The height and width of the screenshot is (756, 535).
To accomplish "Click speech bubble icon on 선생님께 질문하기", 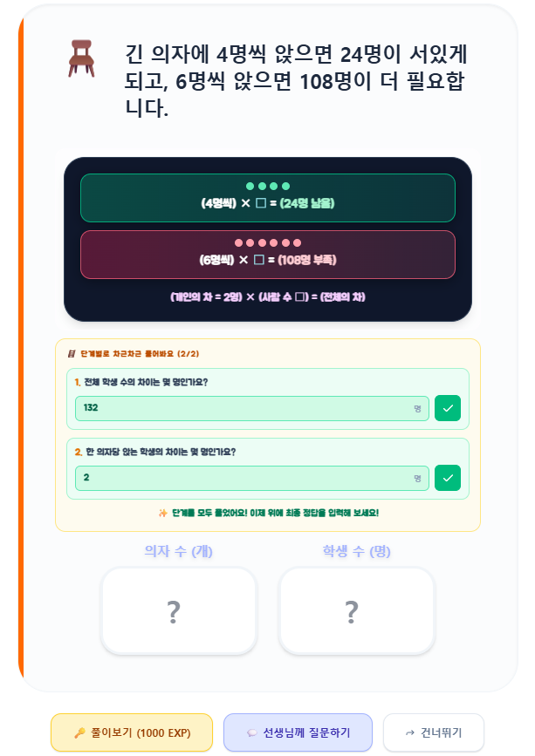I will (x=252, y=732).
